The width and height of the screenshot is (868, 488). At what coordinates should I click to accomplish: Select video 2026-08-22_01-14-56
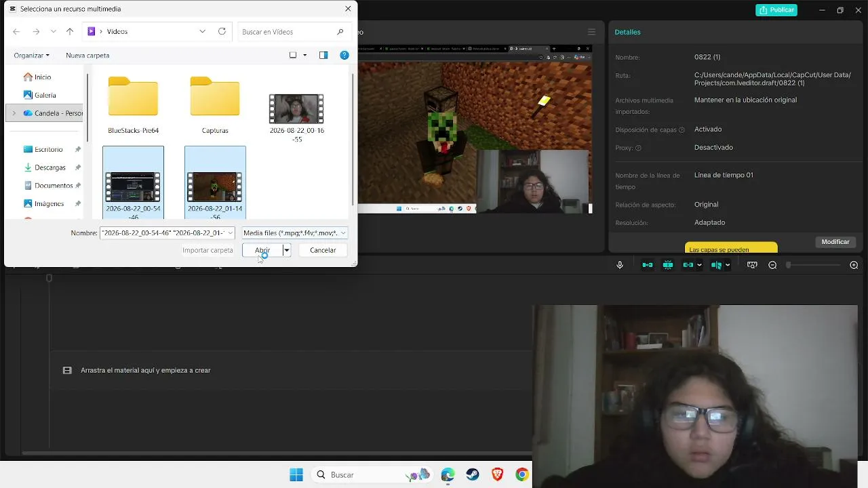[x=215, y=183]
